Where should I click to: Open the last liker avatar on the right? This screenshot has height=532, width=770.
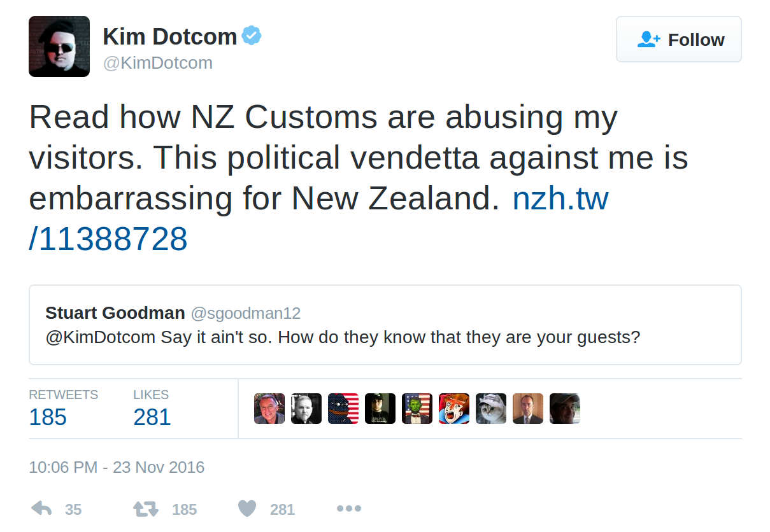(565, 409)
